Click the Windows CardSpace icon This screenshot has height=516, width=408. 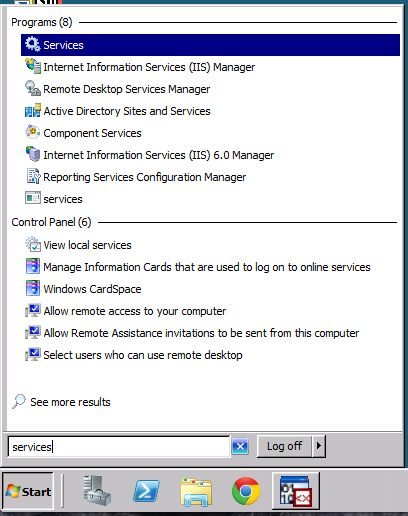tap(33, 288)
